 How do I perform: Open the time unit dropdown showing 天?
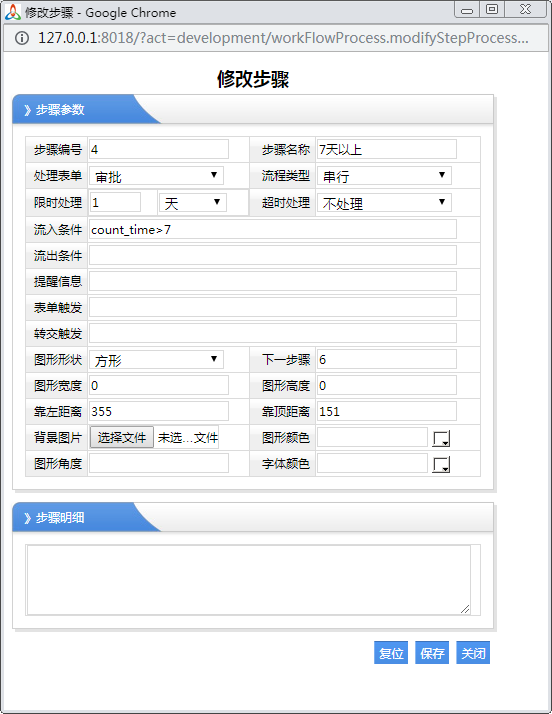click(193, 203)
